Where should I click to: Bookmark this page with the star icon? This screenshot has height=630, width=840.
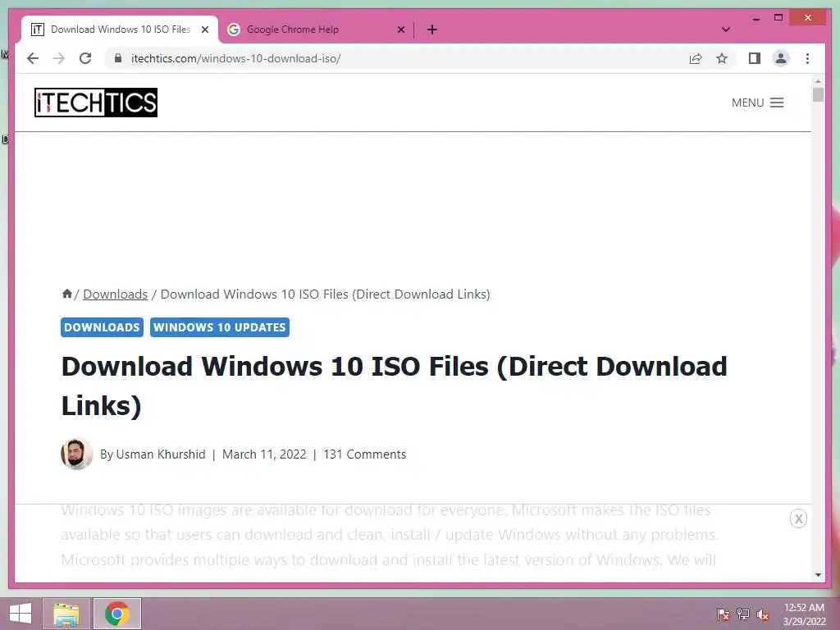click(722, 58)
